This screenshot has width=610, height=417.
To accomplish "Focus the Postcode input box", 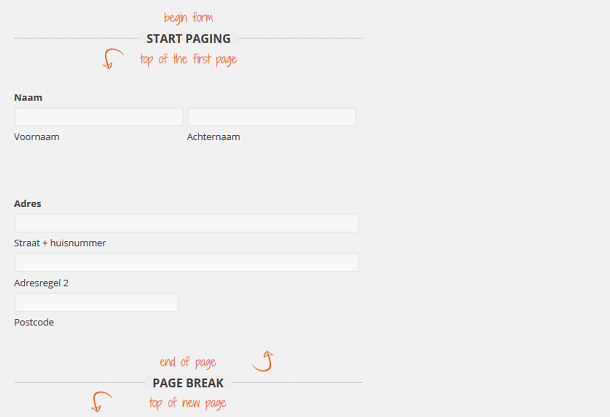I will point(96,302).
